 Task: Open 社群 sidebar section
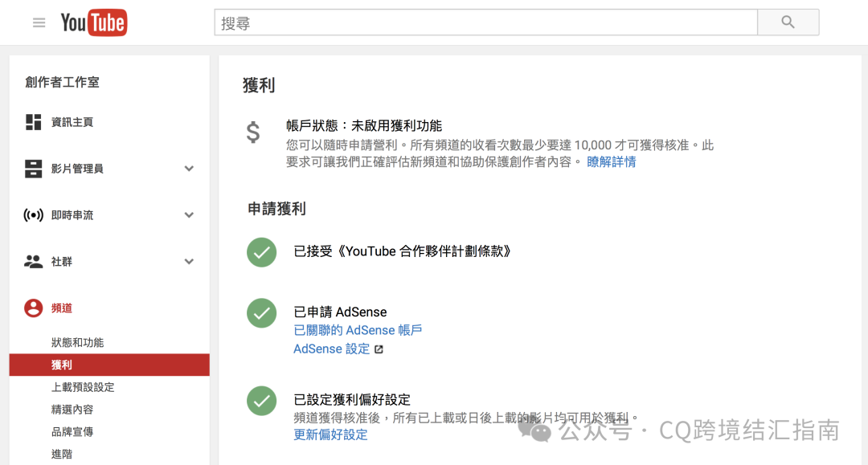61,262
